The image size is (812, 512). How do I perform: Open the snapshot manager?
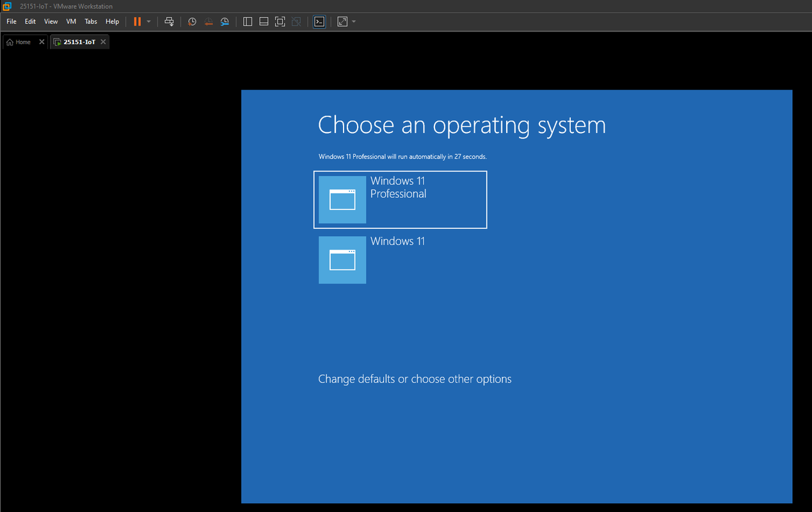click(x=225, y=21)
